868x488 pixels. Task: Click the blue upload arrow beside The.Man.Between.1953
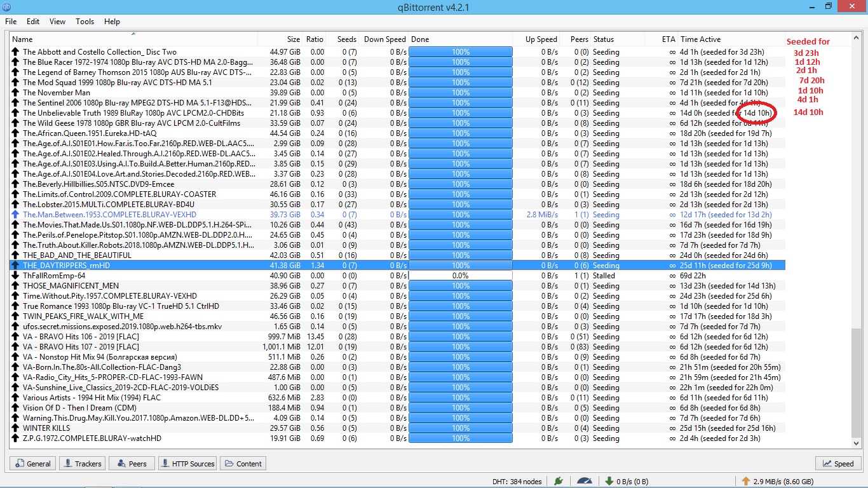[16, 215]
